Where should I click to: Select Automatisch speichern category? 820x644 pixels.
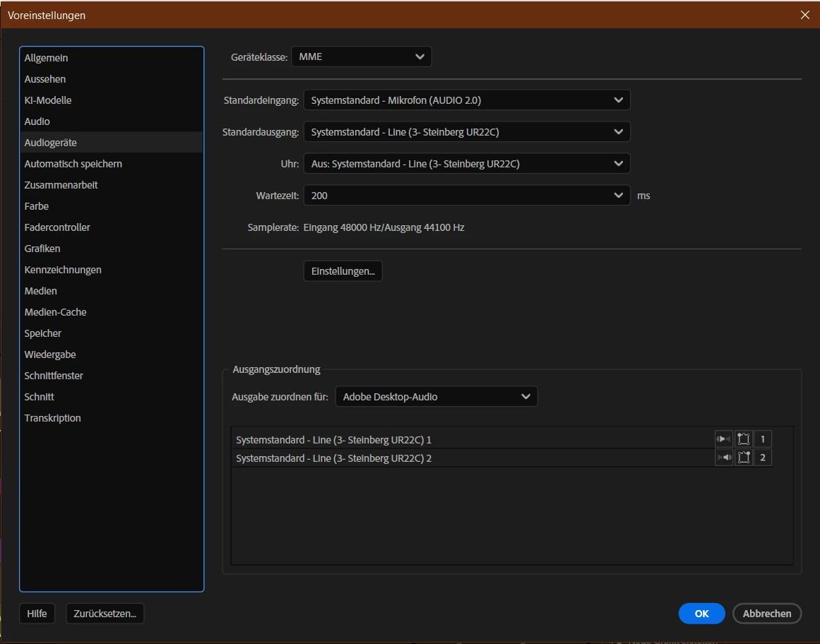[x=112, y=164]
